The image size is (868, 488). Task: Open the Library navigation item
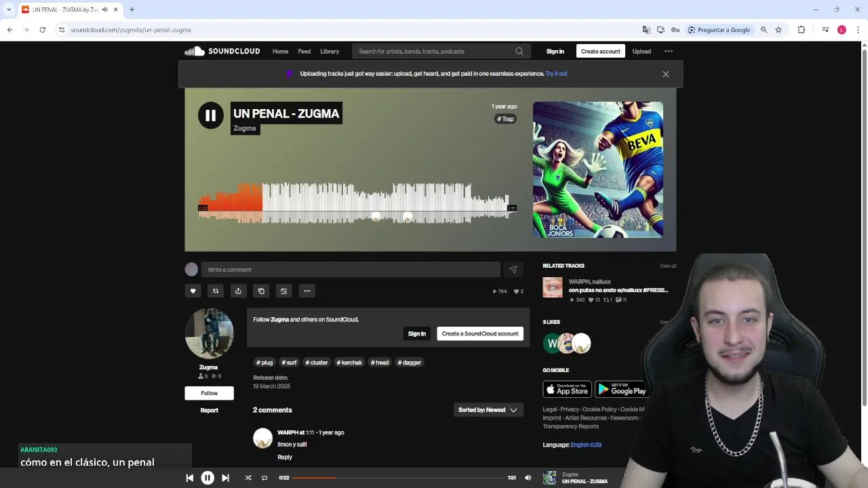click(x=330, y=52)
